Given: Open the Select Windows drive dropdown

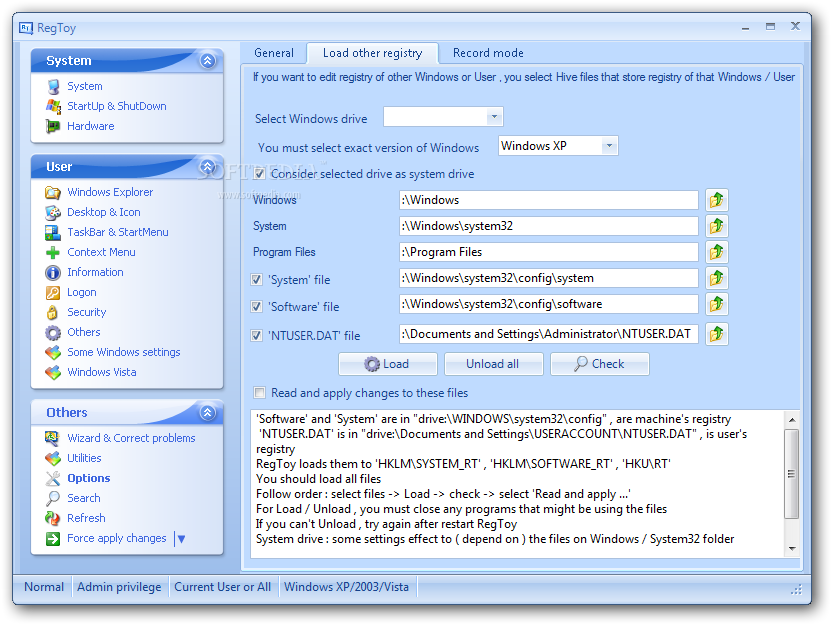Looking at the screenshot, I should (494, 117).
